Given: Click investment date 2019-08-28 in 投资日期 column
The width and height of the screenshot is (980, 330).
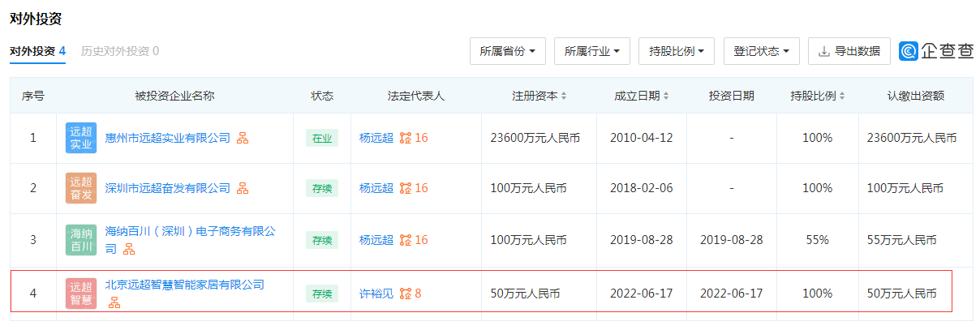Looking at the screenshot, I should (732, 240).
